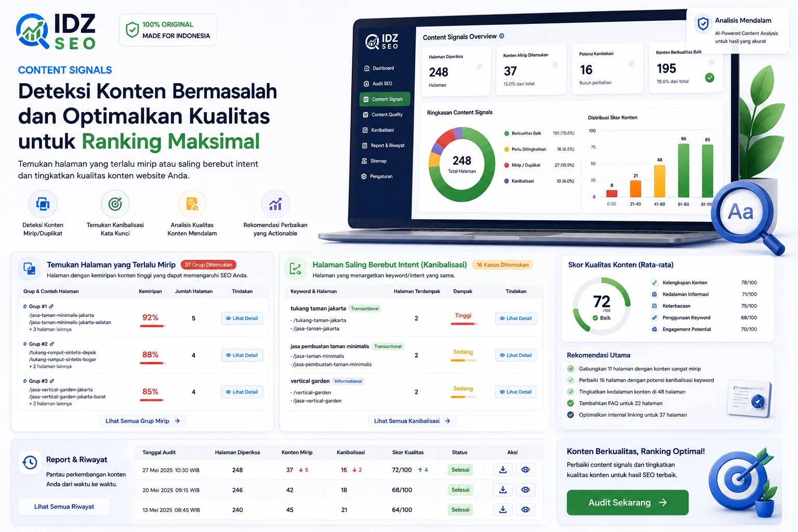Click the IDZ SEO logo magnifier icon
The height and width of the screenshot is (532, 798).
33,31
